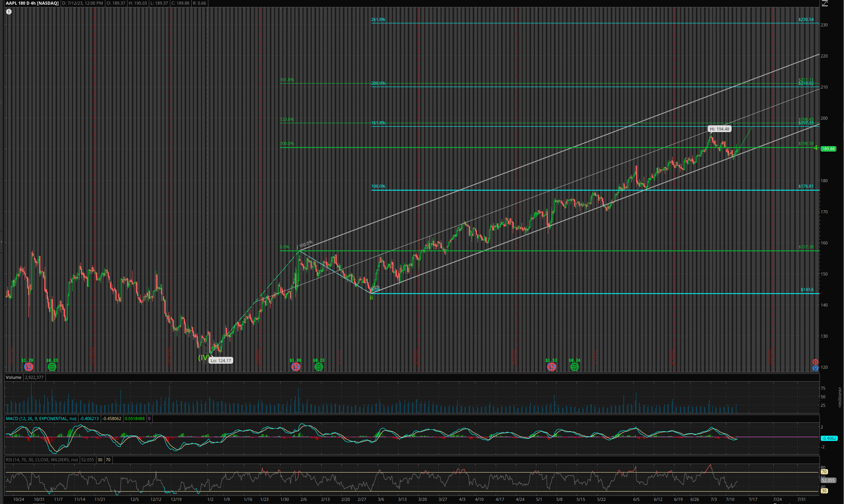
Task: Open the $1.52 earnings phone icon
Action: (x=552, y=367)
